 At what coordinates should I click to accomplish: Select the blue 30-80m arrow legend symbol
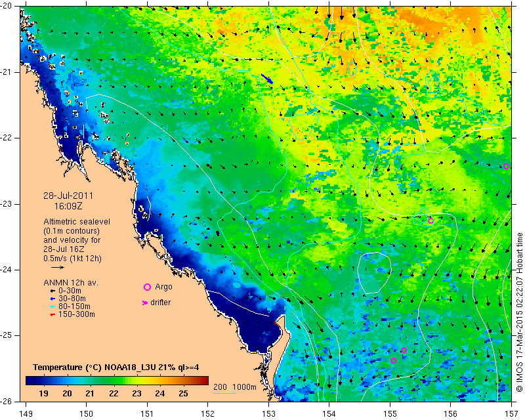pyautogui.click(x=52, y=299)
